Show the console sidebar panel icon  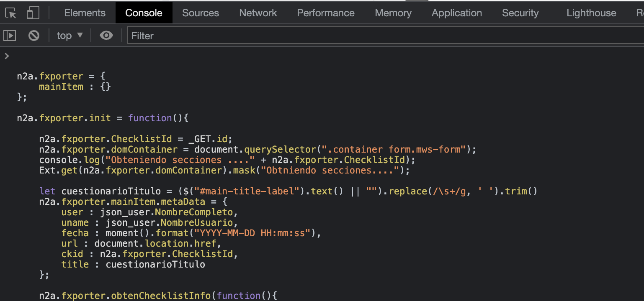(10, 36)
